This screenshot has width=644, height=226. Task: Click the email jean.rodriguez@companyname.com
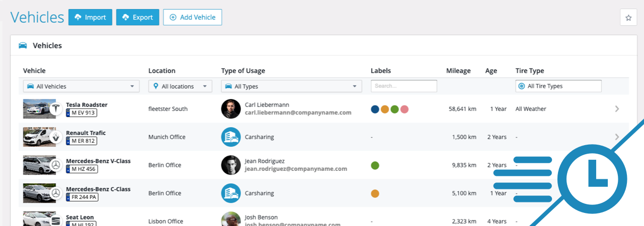(296, 169)
